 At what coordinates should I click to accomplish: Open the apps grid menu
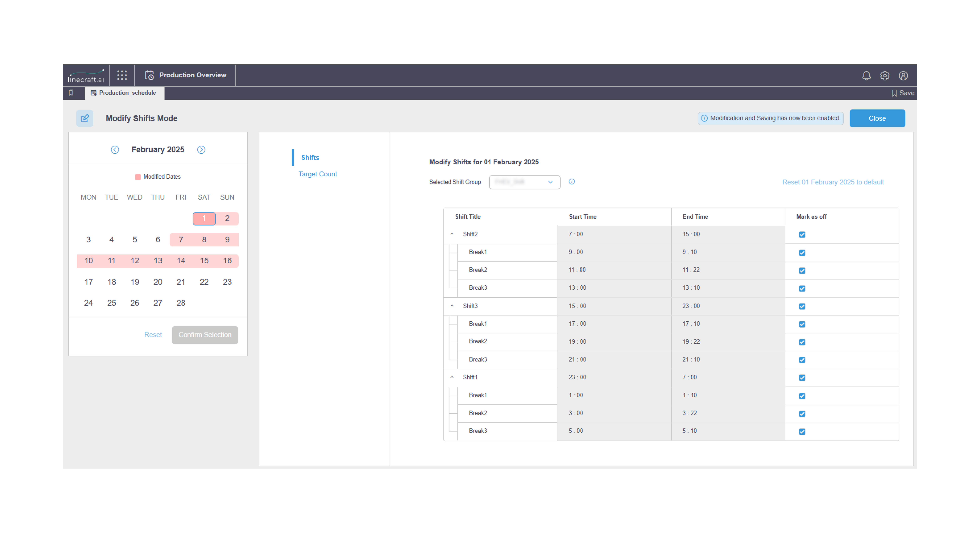pos(122,75)
